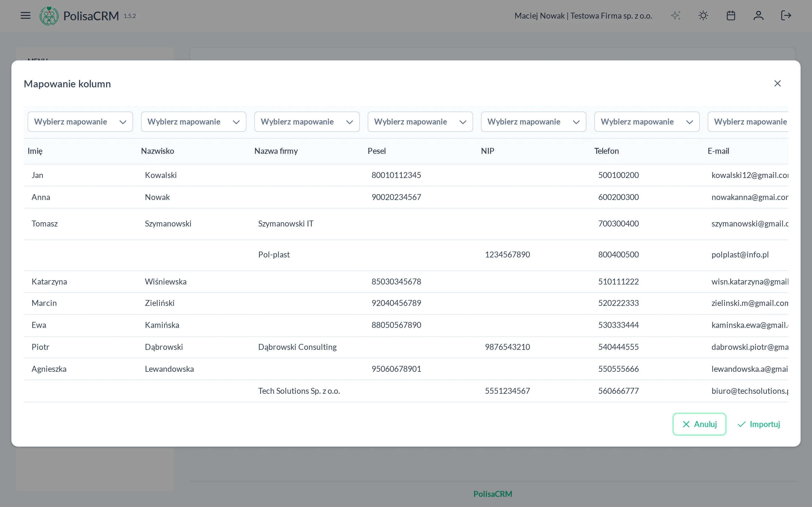Open the user profile icon
The height and width of the screenshot is (507, 812).
coord(758,16)
